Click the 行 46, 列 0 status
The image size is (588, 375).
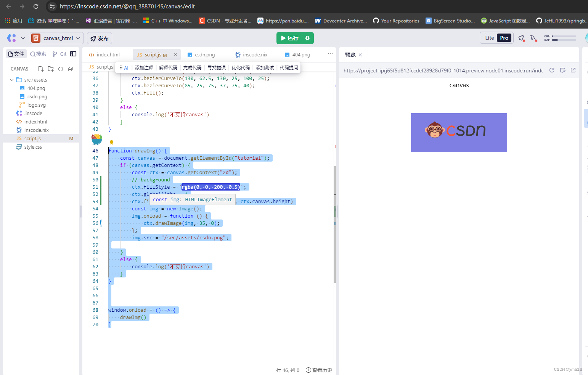point(288,370)
